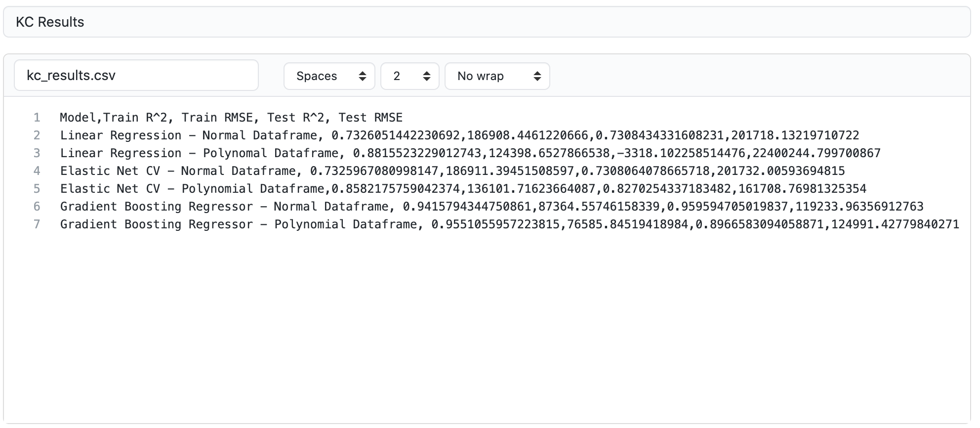
Task: Click line number 6 in the gutter
Action: point(37,207)
